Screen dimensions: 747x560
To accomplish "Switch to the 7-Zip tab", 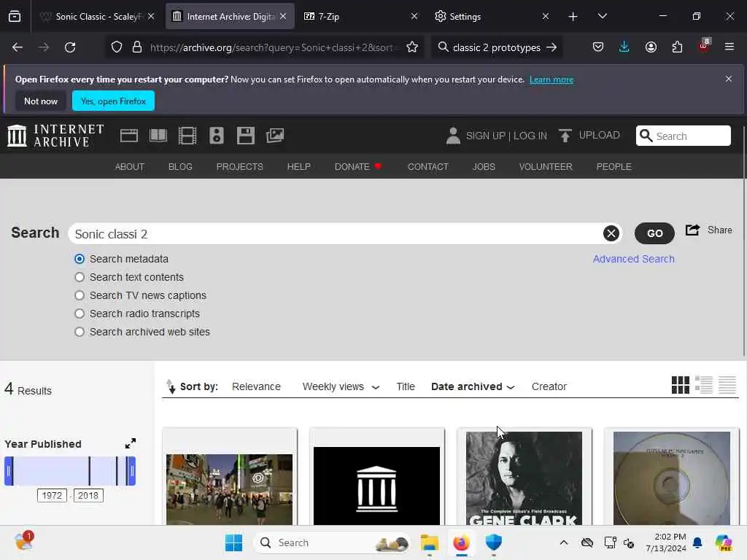I will (360, 17).
